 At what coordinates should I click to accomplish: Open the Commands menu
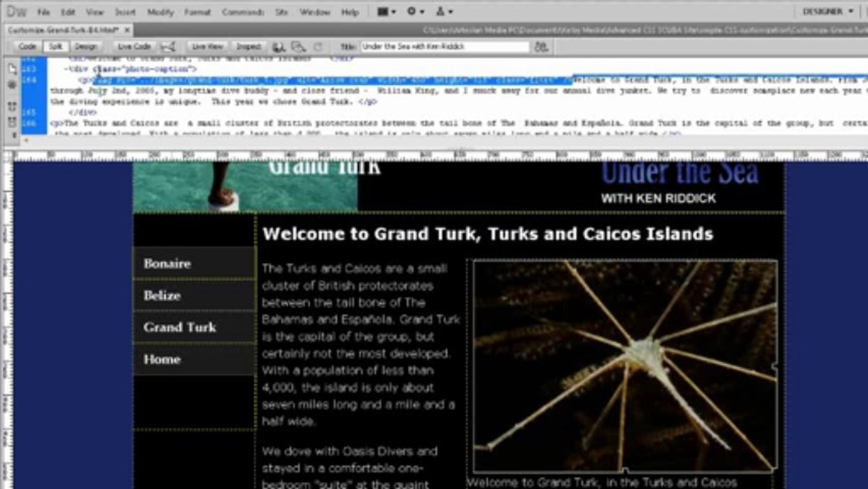[x=243, y=12]
